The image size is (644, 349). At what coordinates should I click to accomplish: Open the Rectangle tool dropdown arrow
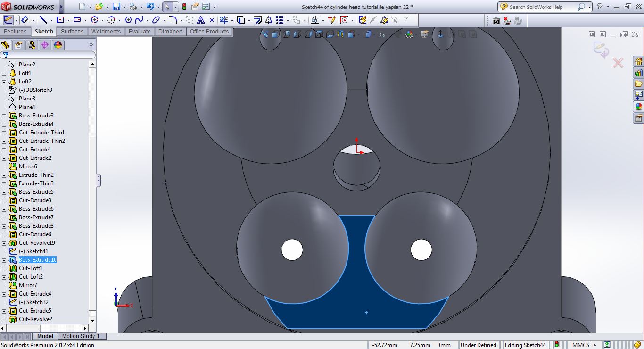click(68, 20)
